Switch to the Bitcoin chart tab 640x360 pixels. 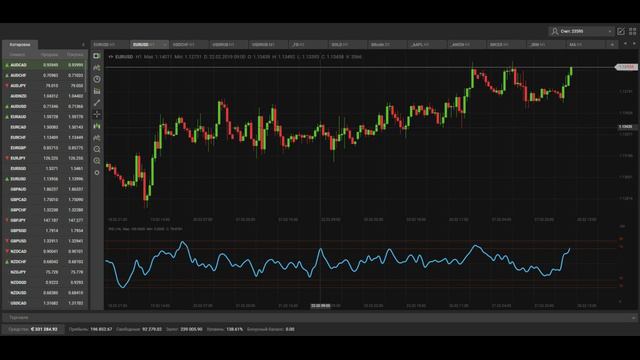(386, 44)
